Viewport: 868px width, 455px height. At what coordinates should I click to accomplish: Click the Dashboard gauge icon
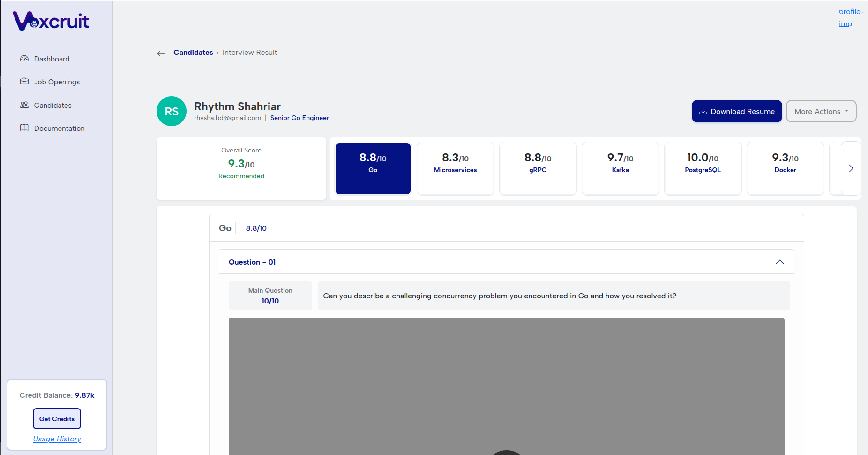click(24, 59)
